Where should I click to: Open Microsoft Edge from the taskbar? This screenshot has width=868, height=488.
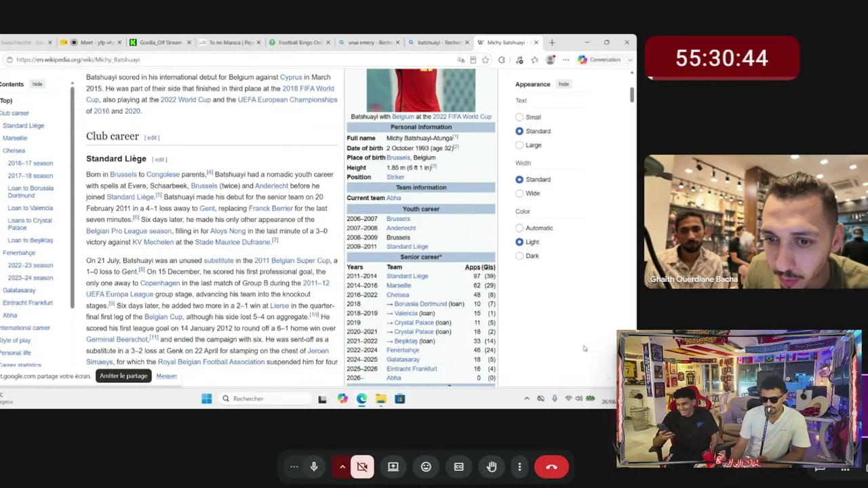361,399
